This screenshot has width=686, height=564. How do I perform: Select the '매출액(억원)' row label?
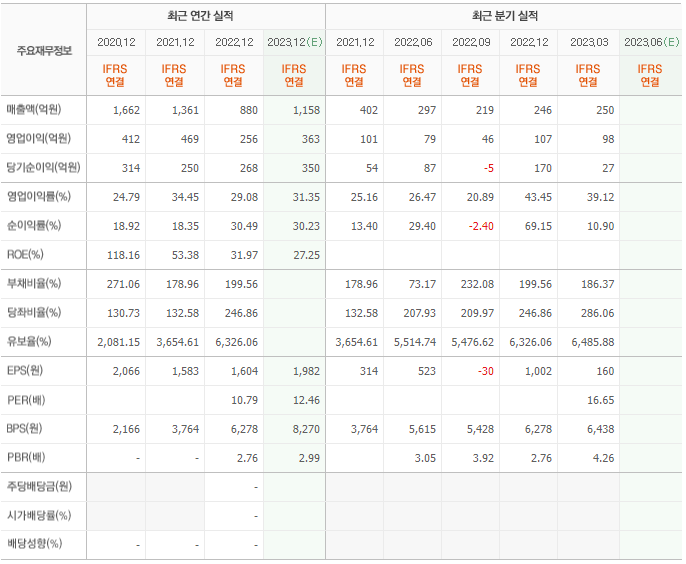(34, 109)
